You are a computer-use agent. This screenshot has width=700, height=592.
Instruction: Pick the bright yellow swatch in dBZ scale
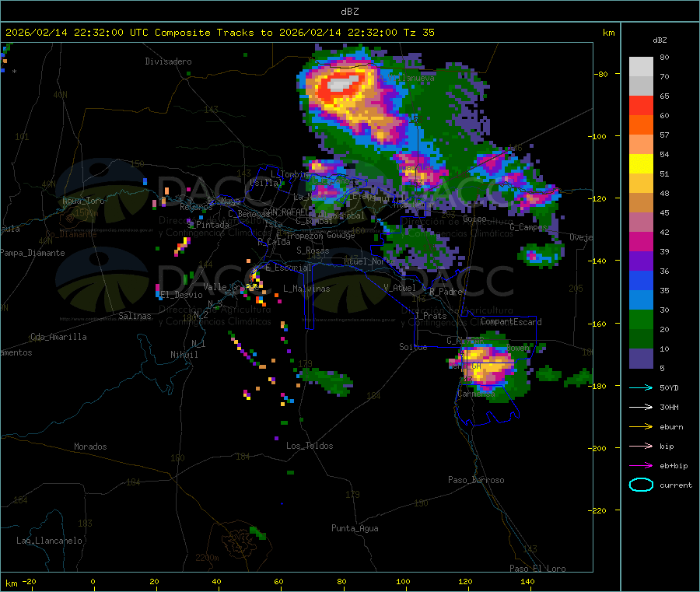641,164
